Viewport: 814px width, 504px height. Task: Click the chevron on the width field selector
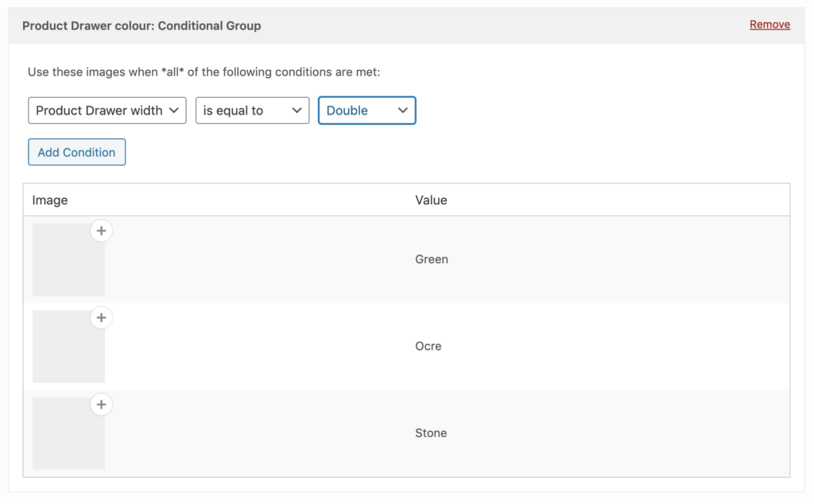point(175,110)
